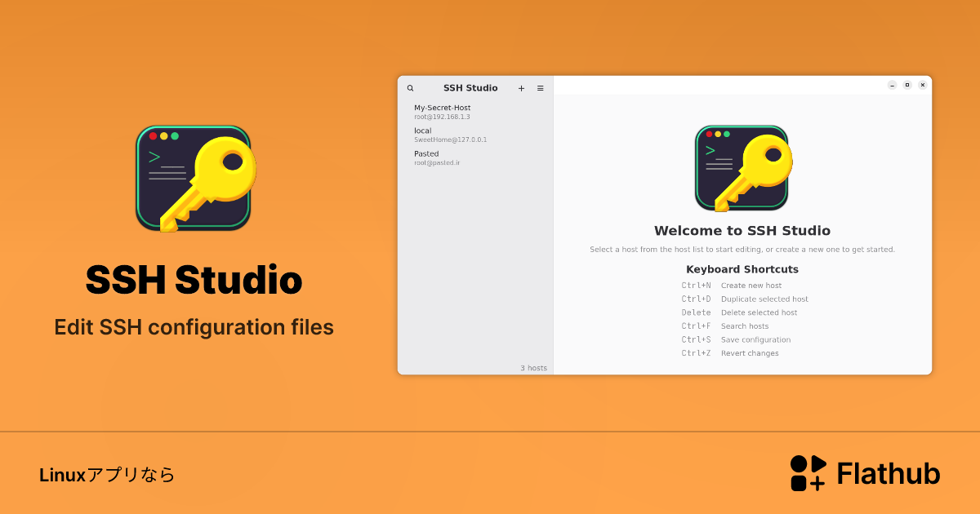
Task: Create a new host using the plus icon
Action: pyautogui.click(x=521, y=87)
